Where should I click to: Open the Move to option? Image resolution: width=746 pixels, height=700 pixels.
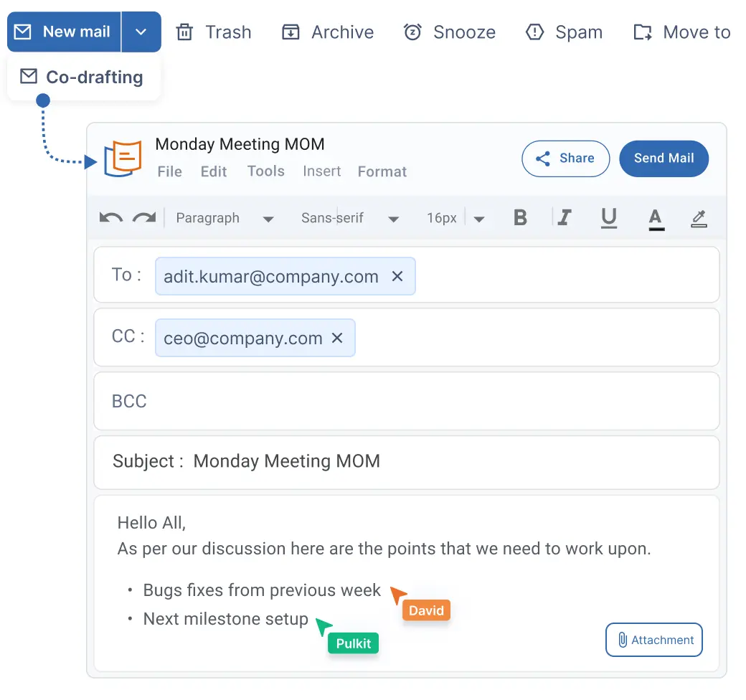681,32
